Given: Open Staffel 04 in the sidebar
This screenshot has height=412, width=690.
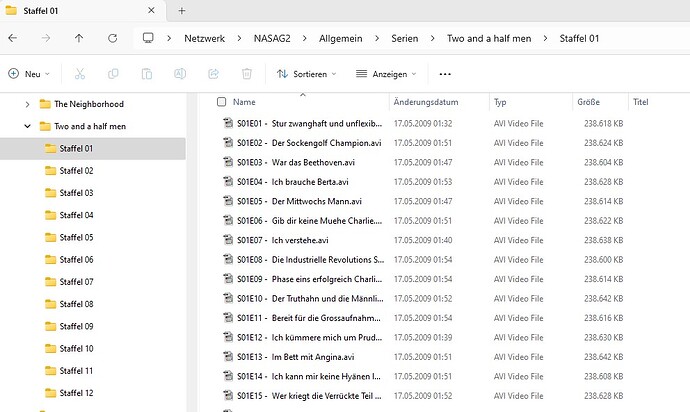Looking at the screenshot, I should point(76,215).
